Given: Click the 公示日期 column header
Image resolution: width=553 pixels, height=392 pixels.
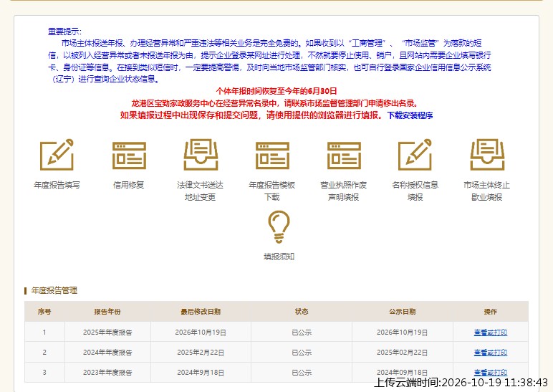Looking at the screenshot, I should tap(403, 312).
